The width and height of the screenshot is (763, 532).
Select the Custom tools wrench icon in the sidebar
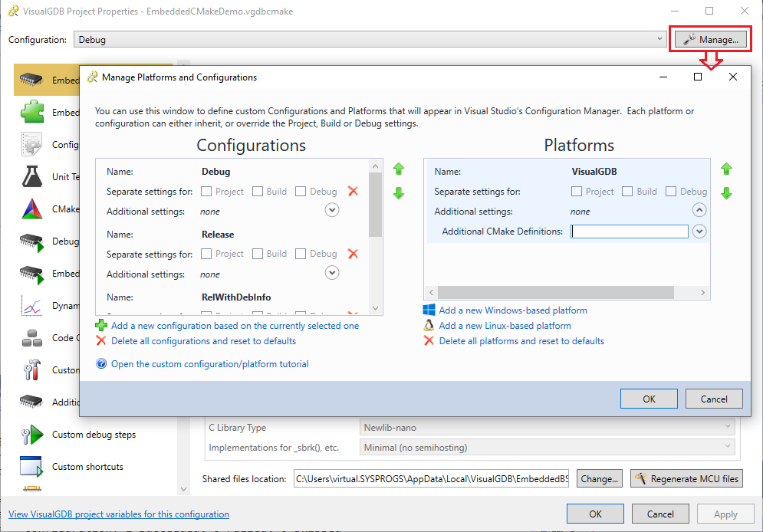tap(32, 369)
